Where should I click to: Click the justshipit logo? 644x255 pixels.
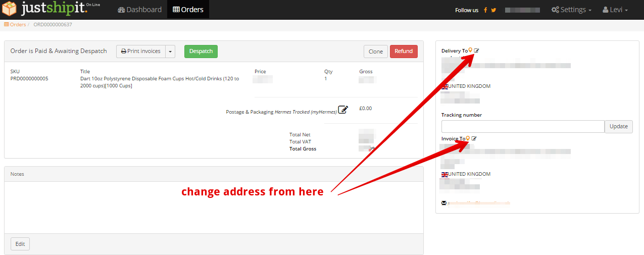pyautogui.click(x=51, y=9)
